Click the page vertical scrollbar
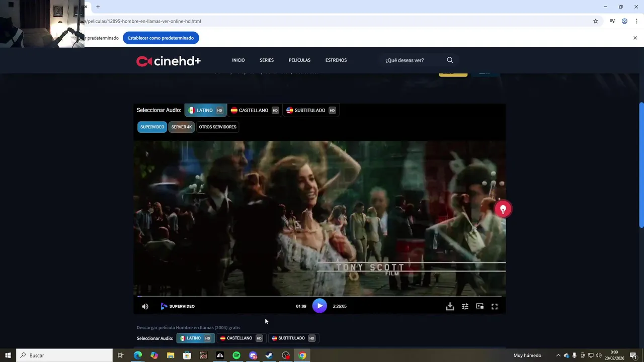This screenshot has width=644, height=362. coord(641,164)
